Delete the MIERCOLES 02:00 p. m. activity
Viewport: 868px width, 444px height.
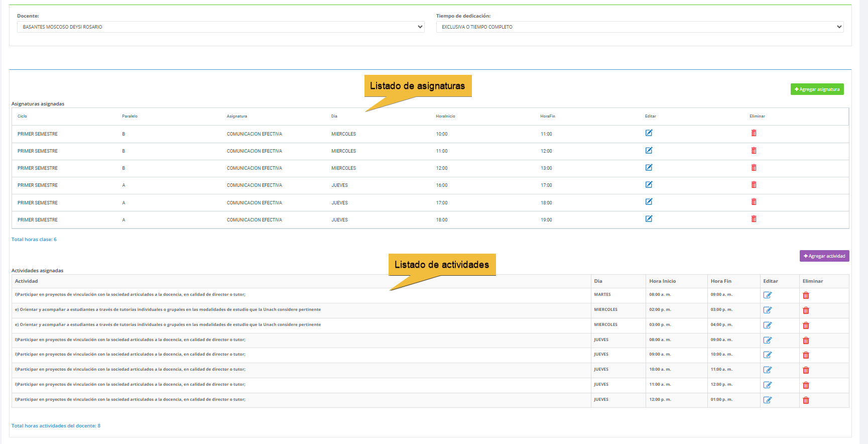[x=806, y=310]
